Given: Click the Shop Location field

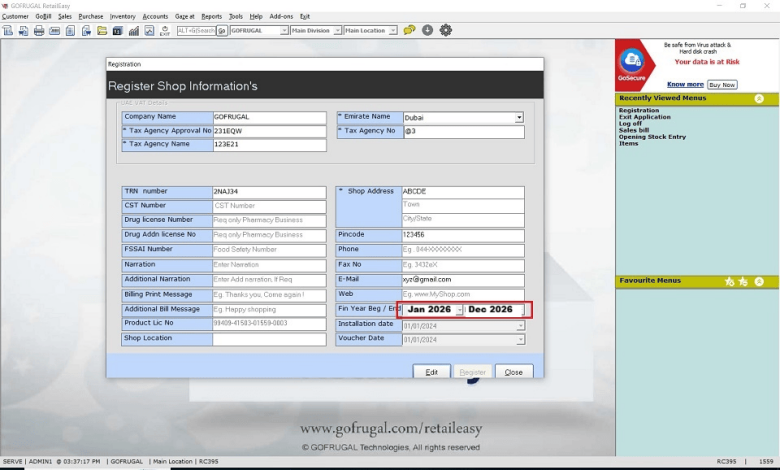Looking at the screenshot, I should coord(269,339).
